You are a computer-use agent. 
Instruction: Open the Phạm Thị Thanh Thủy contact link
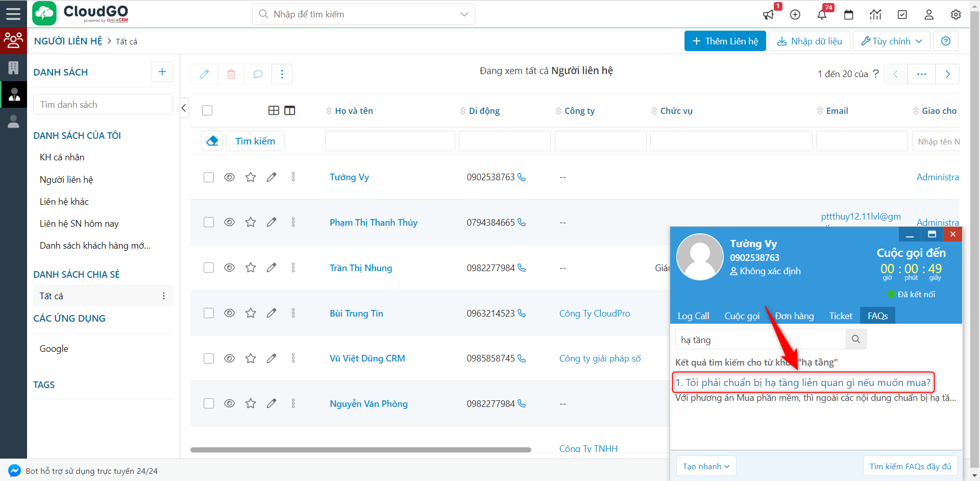pyautogui.click(x=373, y=223)
